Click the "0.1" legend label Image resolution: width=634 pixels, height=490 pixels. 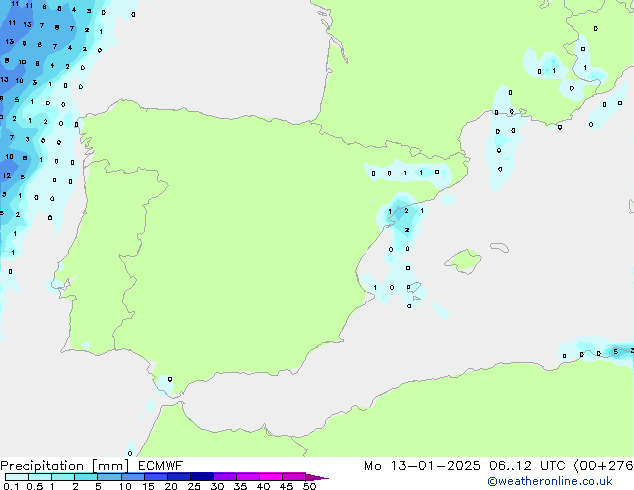tap(11, 486)
